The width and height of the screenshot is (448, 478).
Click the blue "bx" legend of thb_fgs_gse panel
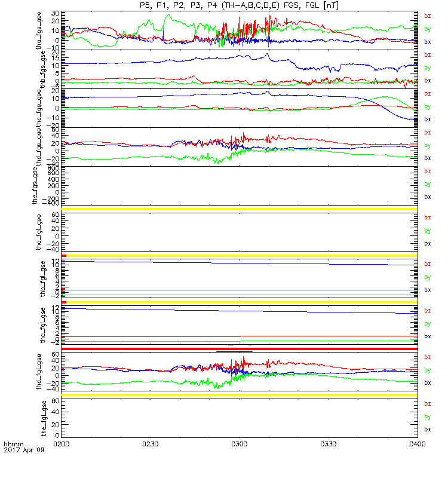pyautogui.click(x=428, y=81)
